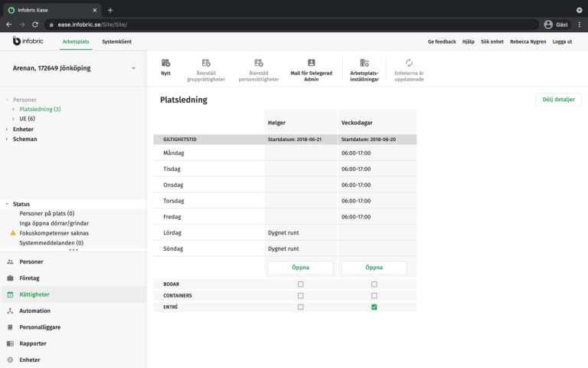Select Automation in the sidebar
Image resolution: width=588 pixels, height=368 pixels.
coord(34,310)
